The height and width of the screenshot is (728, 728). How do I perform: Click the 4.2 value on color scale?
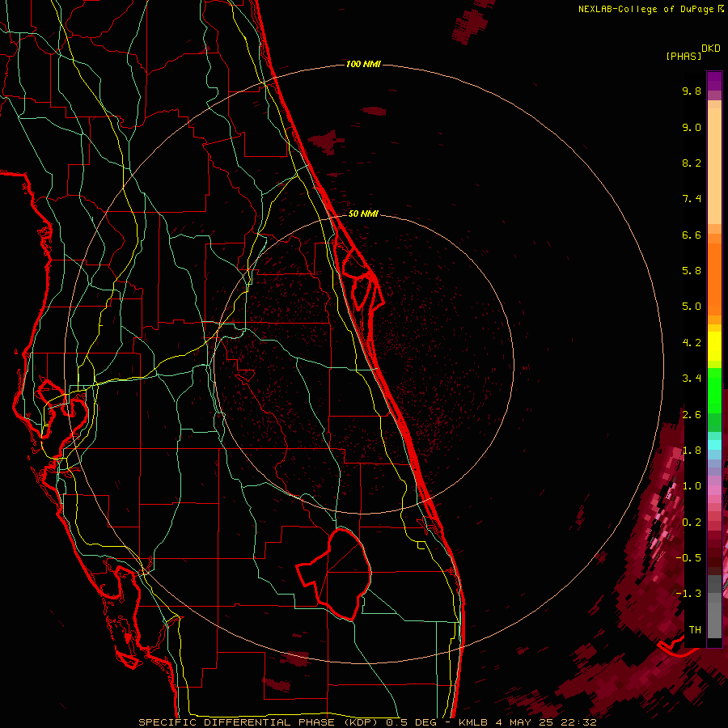pos(692,343)
